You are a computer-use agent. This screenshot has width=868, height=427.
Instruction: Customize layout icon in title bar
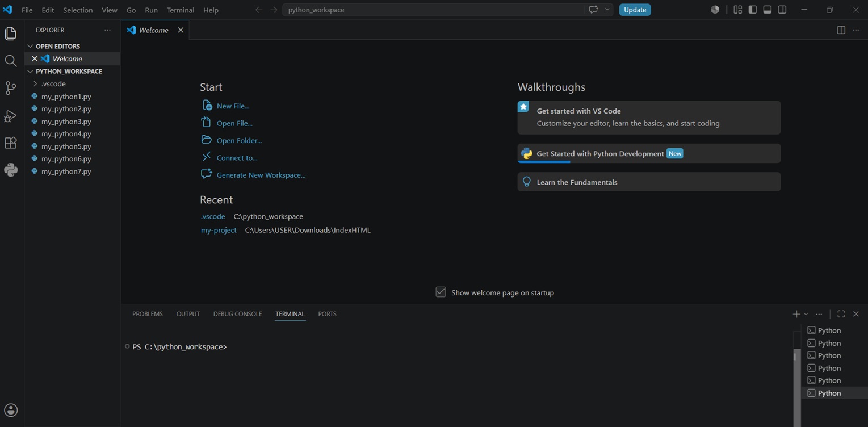737,10
